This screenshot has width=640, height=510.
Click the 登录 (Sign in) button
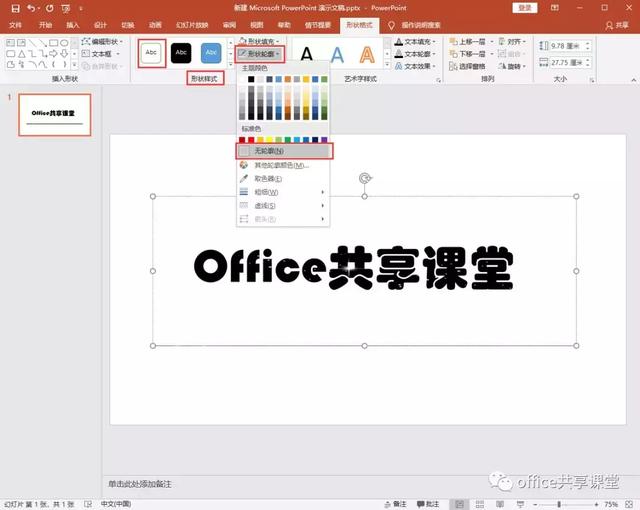click(x=524, y=8)
